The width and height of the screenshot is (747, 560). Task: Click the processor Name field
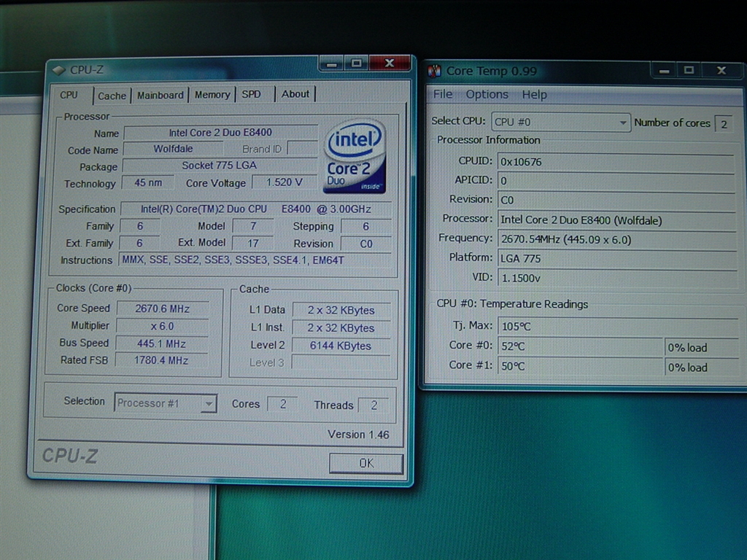coord(220,133)
